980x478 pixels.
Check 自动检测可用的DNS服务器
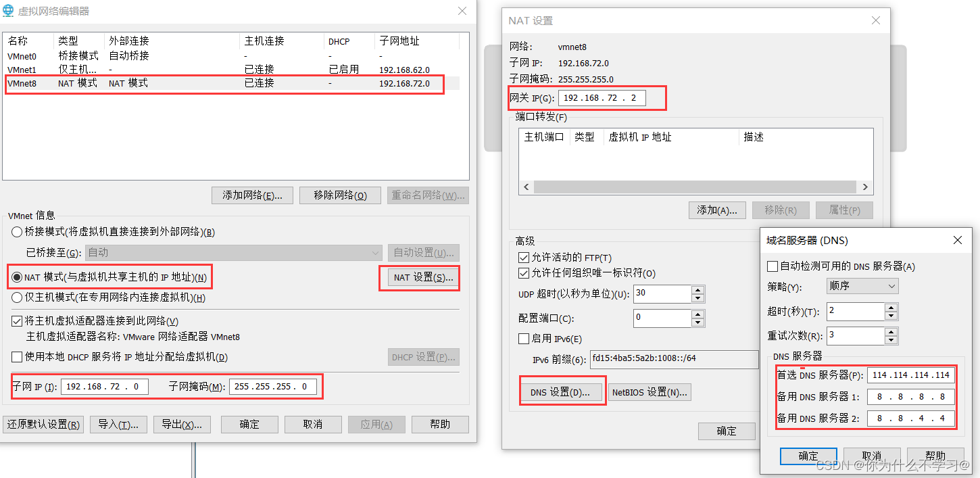[x=773, y=265]
